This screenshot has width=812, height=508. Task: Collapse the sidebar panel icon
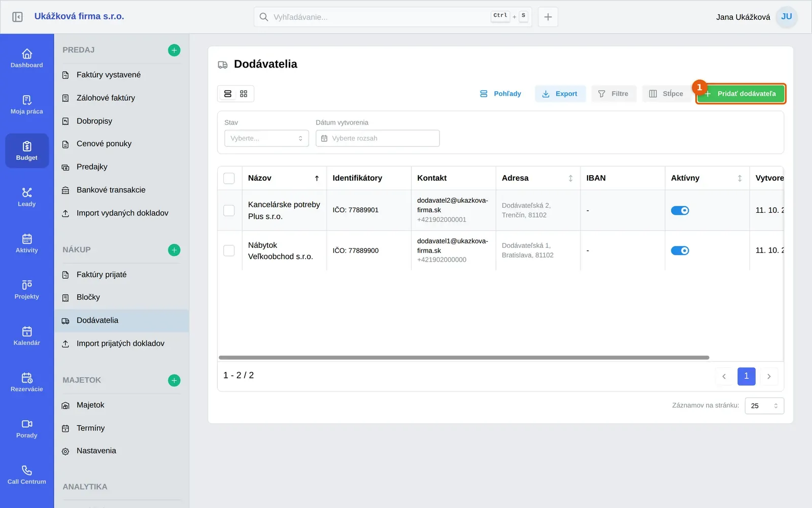pyautogui.click(x=17, y=17)
